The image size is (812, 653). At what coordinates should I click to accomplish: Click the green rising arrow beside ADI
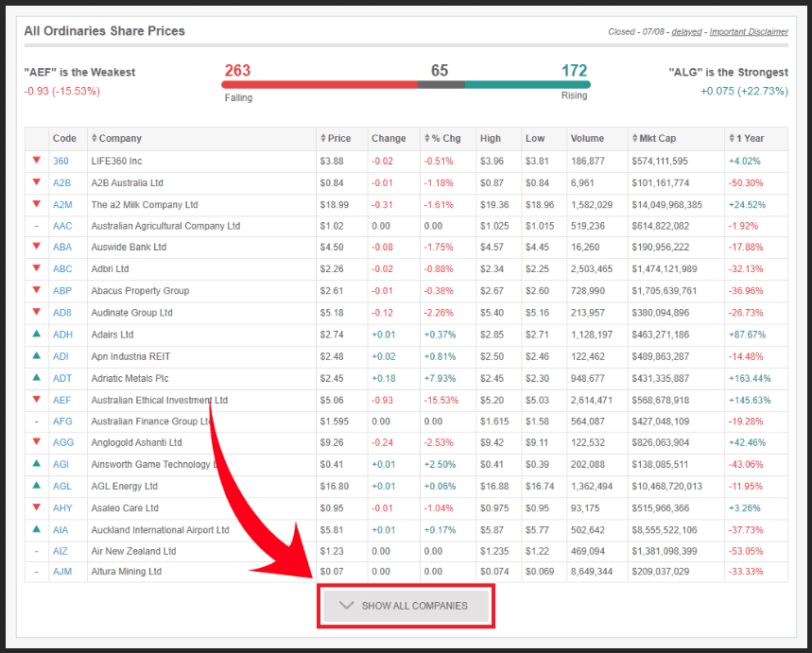pos(36,355)
